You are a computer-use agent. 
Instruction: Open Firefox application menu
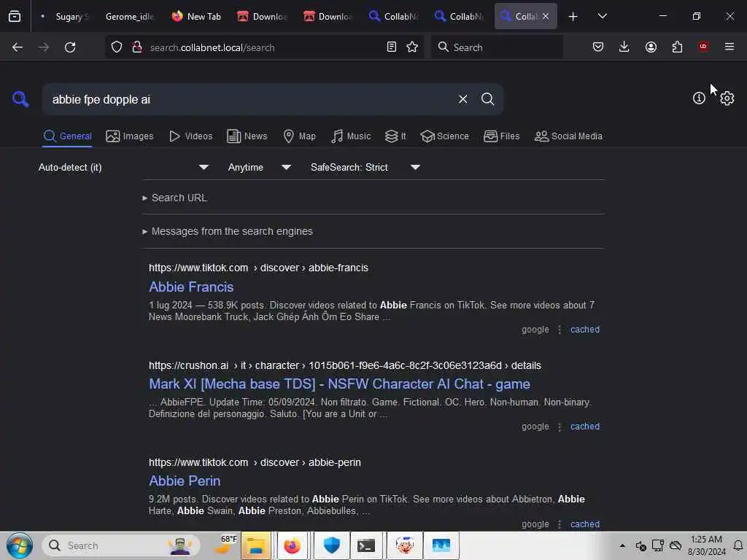(x=729, y=47)
